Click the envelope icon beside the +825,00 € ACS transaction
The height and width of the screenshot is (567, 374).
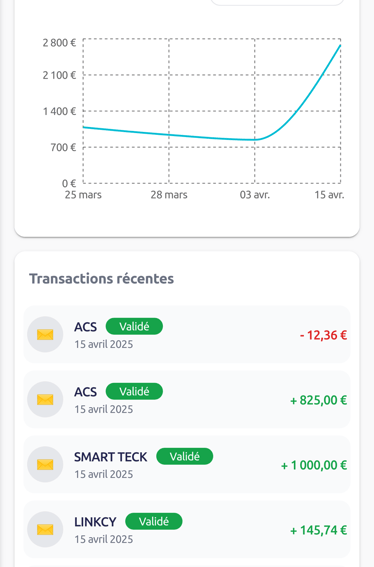[x=45, y=400]
